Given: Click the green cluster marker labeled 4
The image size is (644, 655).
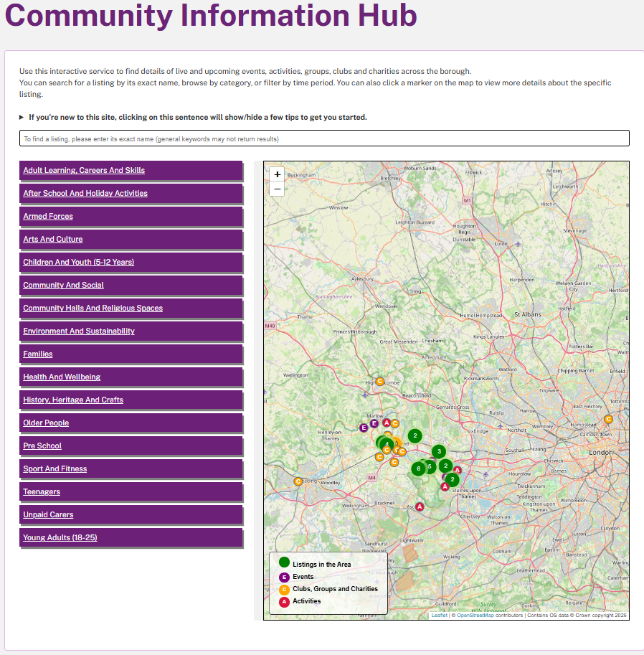Looking at the screenshot, I should coord(387,444).
